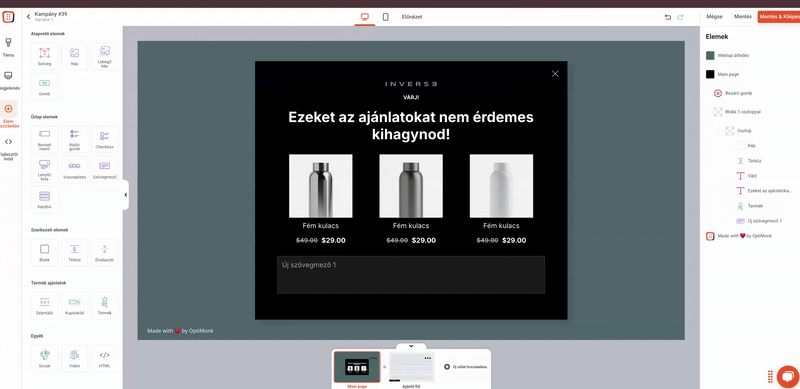Add an HTML element
800x389 pixels.
(105, 358)
